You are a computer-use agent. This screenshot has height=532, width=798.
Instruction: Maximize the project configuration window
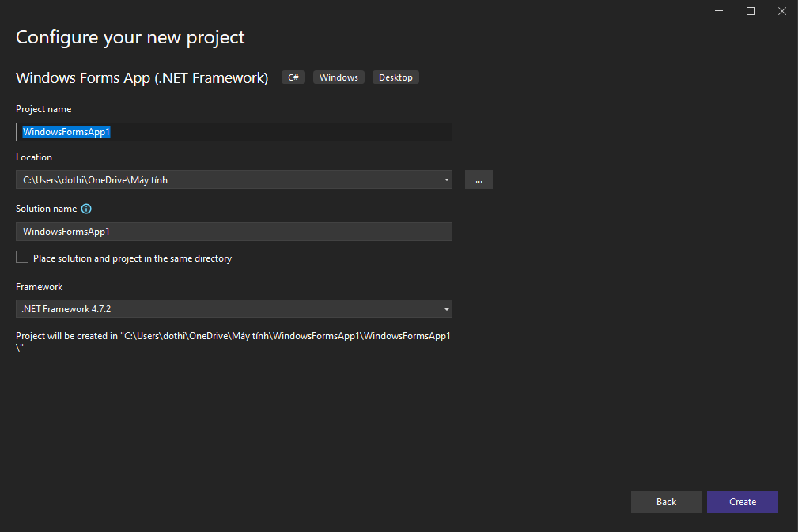click(x=751, y=11)
